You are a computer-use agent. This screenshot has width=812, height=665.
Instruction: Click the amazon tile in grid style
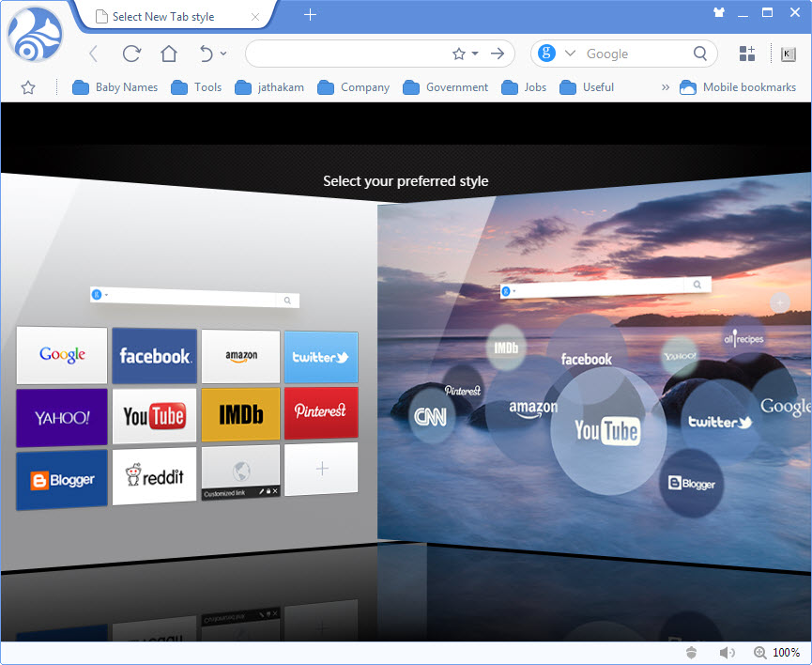(x=241, y=356)
